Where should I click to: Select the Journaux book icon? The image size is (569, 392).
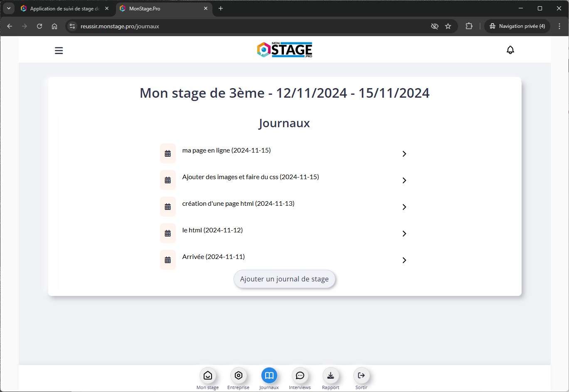click(269, 376)
